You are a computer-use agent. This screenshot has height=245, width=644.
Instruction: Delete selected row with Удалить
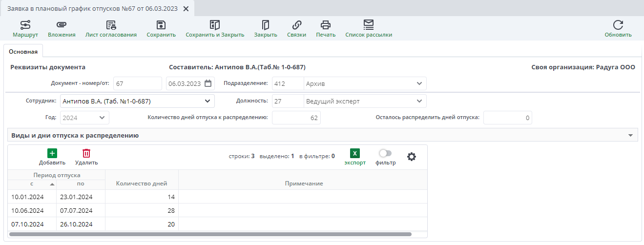(x=86, y=157)
